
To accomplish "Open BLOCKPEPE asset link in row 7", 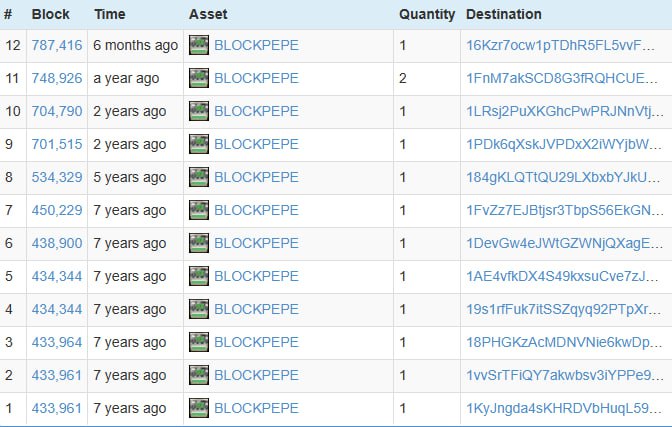I will pyautogui.click(x=256, y=210).
